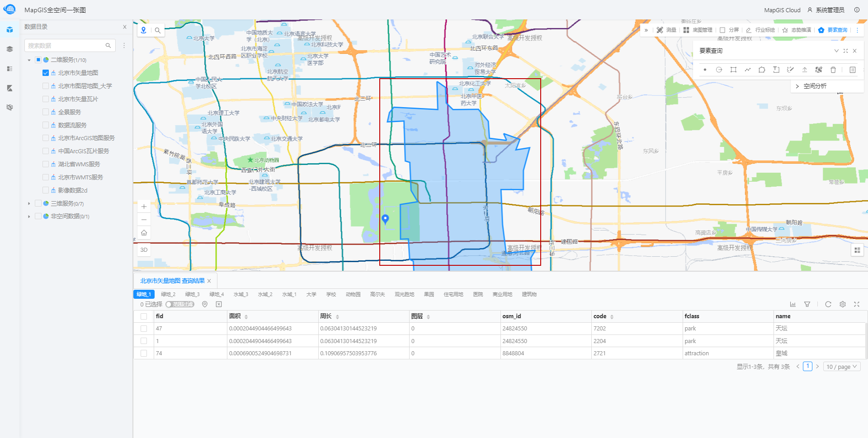Zoom in the map with plus button
The width and height of the screenshot is (868, 438).
(x=144, y=207)
